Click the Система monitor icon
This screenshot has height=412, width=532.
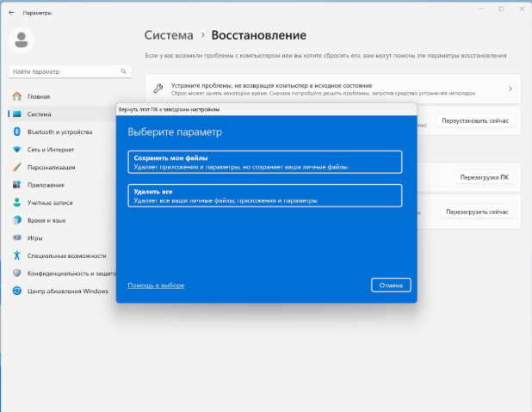[17, 114]
